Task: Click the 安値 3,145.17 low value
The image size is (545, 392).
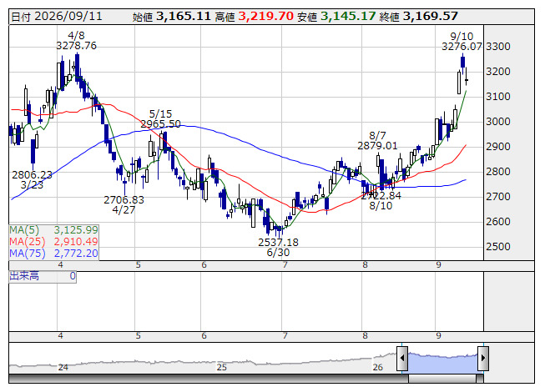Action: click(336, 17)
